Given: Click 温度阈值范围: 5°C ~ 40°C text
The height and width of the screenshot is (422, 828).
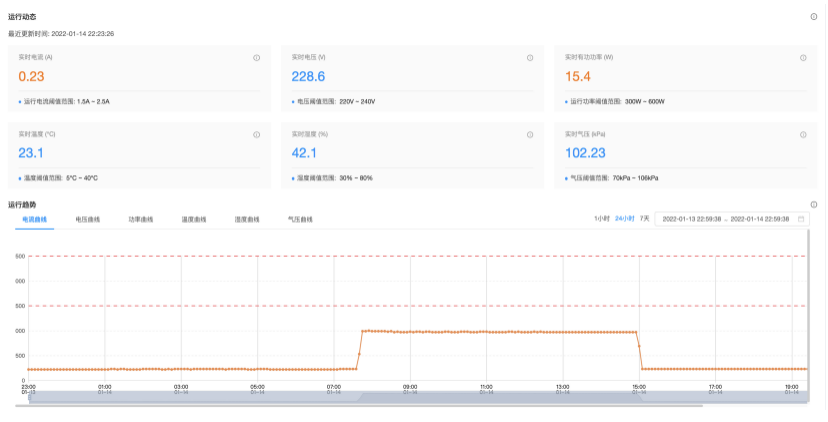Looking at the screenshot, I should pos(61,178).
